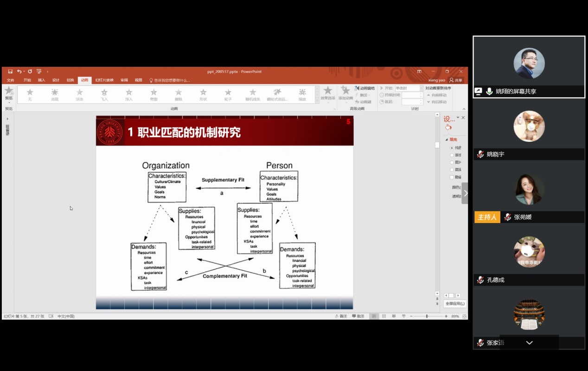Switch to slide sorter view icon
Image resolution: width=588 pixels, height=371 pixels.
pos(384,316)
